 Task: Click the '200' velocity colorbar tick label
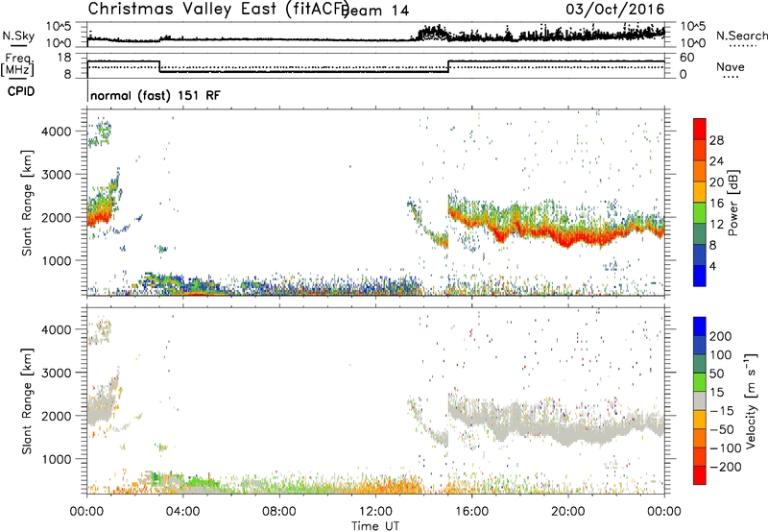(721, 336)
